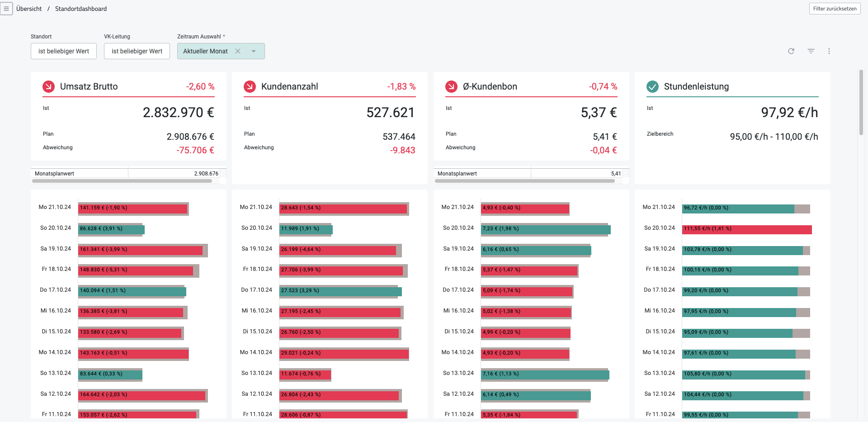Click the 29.021 (-0,24 %) bar
868x422 pixels.
(344, 353)
